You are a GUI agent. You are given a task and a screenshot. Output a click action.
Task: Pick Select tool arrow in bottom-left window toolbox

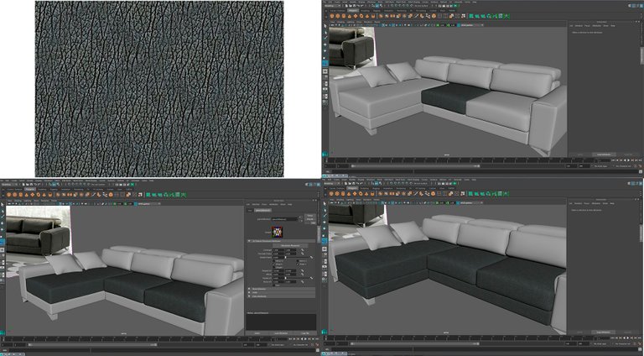(x=2, y=204)
